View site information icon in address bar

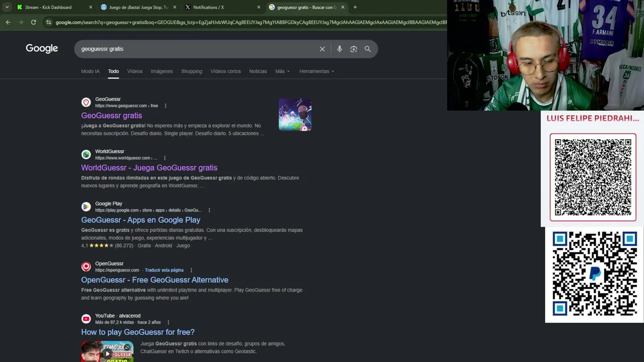point(48,22)
